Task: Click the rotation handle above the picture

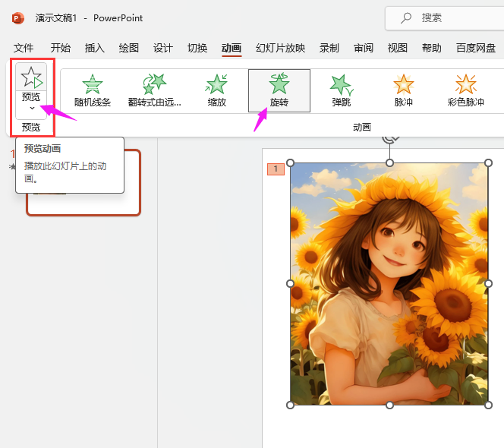Action: pyautogui.click(x=389, y=139)
